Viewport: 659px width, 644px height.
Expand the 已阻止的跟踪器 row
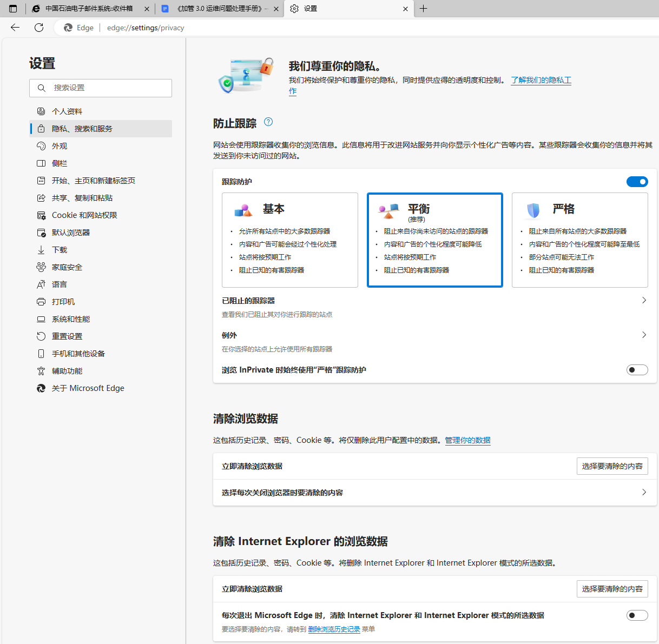[x=644, y=301]
